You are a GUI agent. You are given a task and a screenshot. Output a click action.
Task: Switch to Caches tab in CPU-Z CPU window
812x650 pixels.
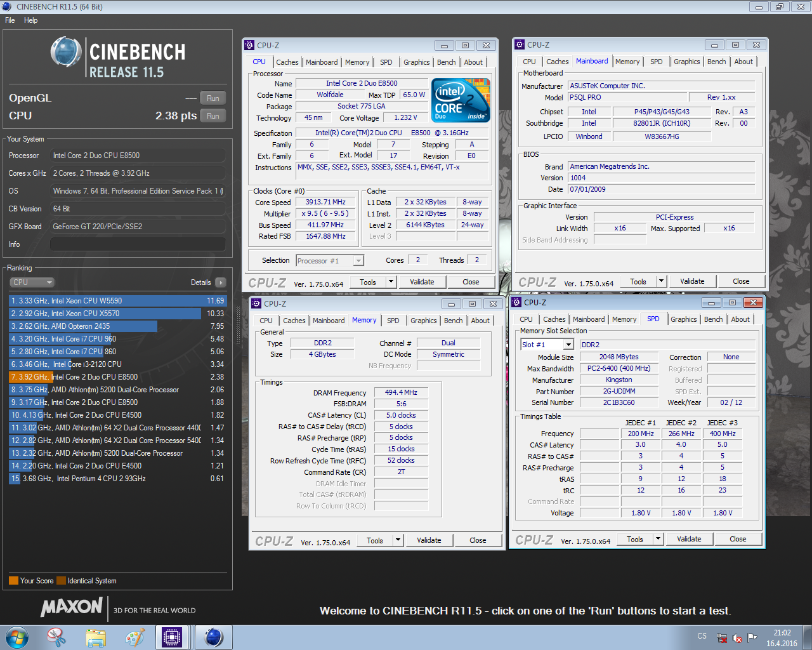287,62
